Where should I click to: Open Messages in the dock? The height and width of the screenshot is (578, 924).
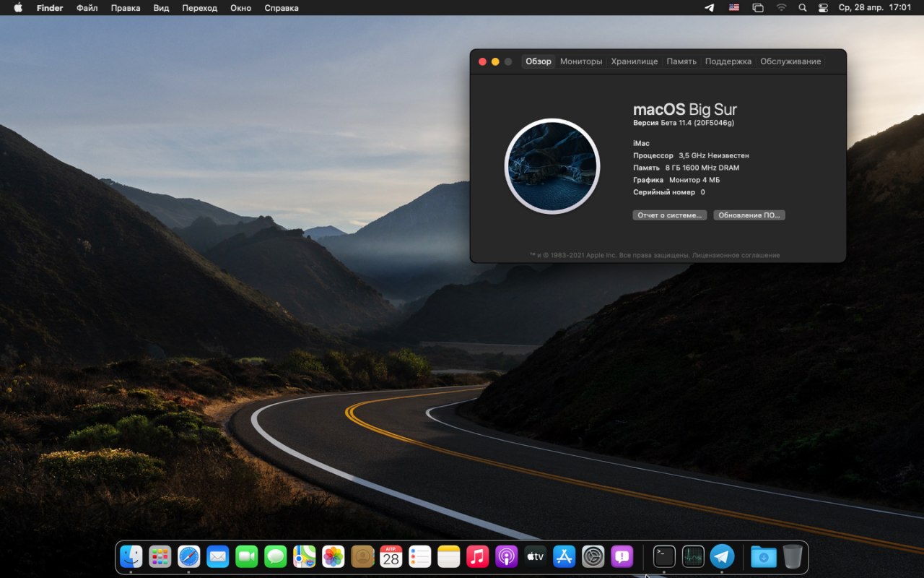coord(276,556)
